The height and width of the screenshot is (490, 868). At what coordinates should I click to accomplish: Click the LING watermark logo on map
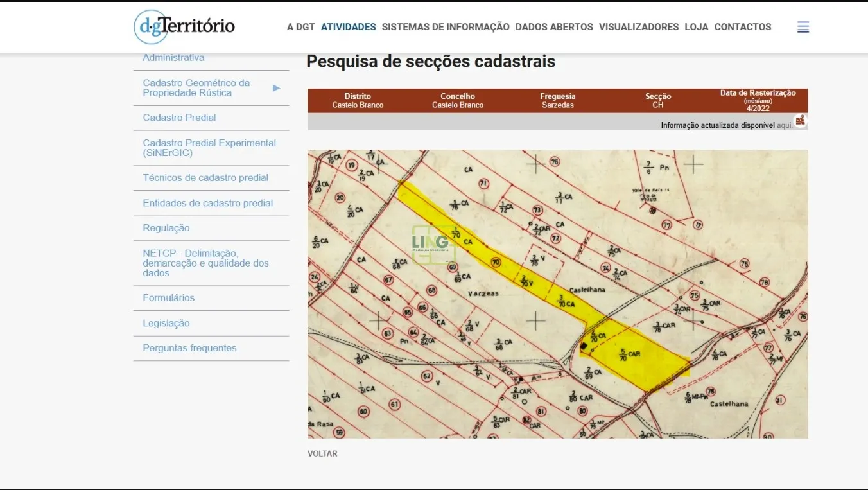click(431, 243)
